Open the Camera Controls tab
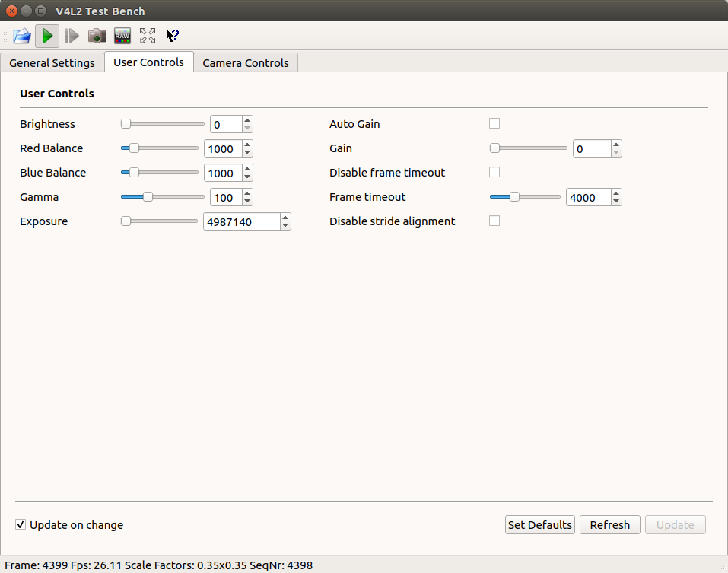This screenshot has width=728, height=573. (x=246, y=62)
